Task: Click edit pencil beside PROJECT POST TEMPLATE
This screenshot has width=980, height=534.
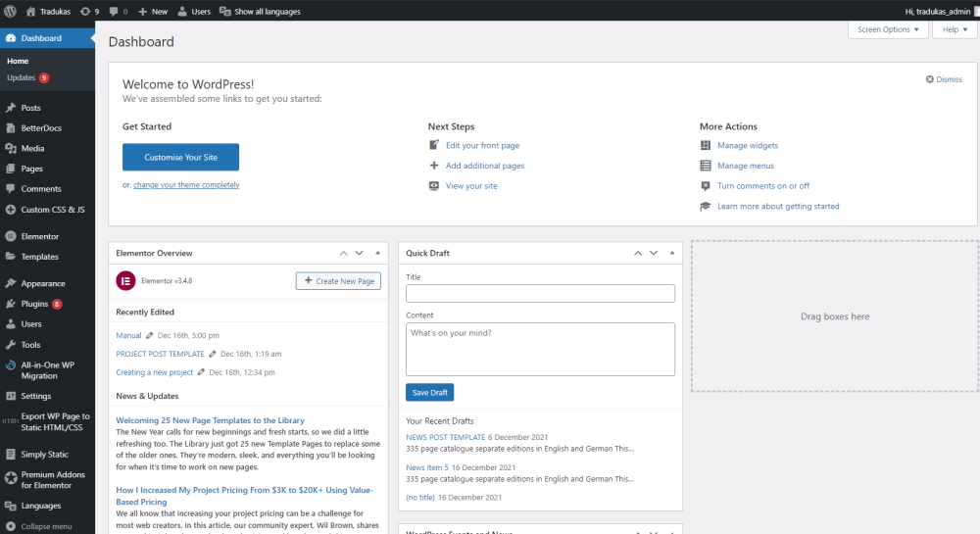Action: click(x=213, y=354)
